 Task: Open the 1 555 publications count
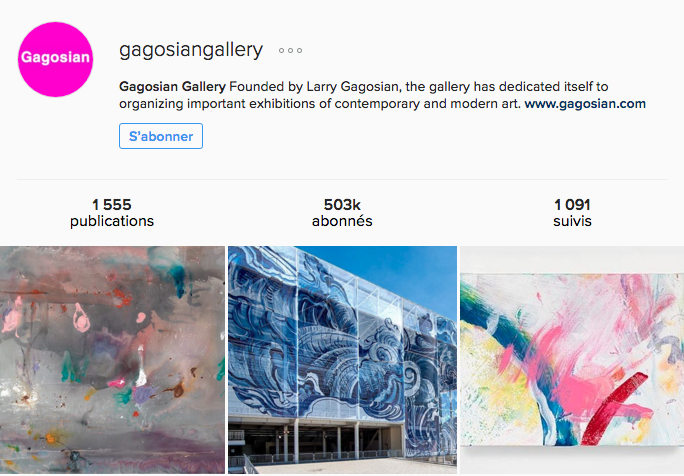(x=112, y=213)
